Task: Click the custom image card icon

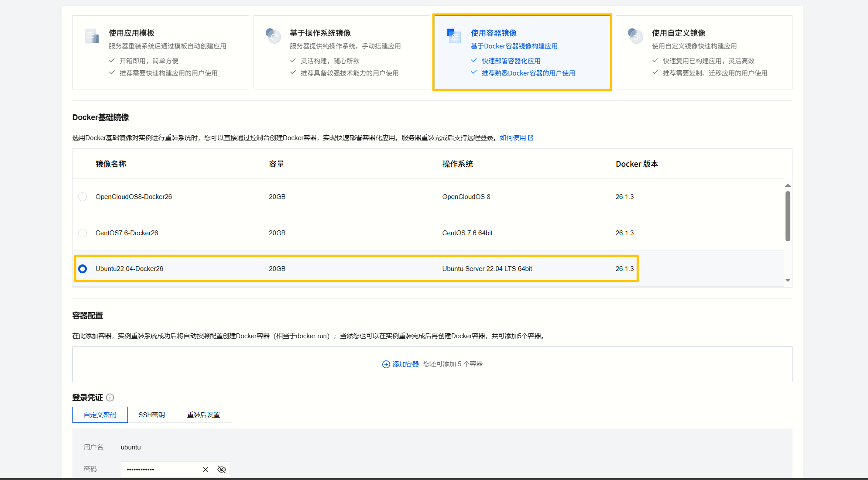Action: (635, 36)
